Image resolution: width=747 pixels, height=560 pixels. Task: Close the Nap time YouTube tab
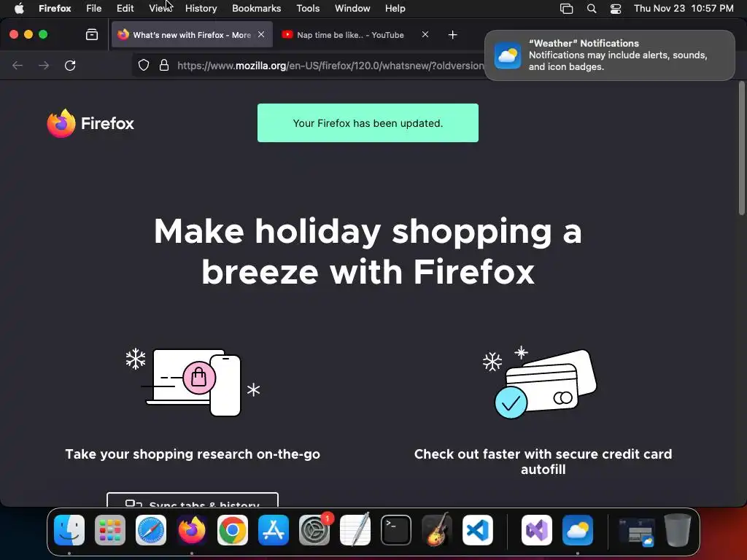[425, 34]
